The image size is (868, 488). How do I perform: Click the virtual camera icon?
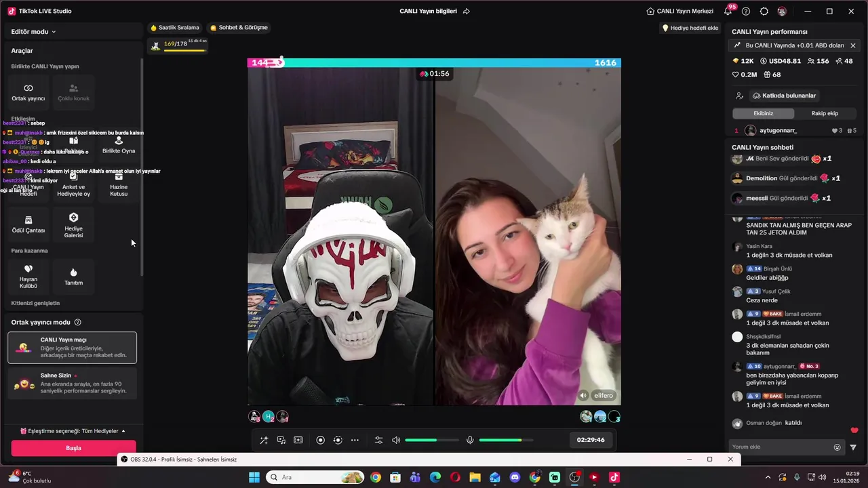click(x=338, y=441)
